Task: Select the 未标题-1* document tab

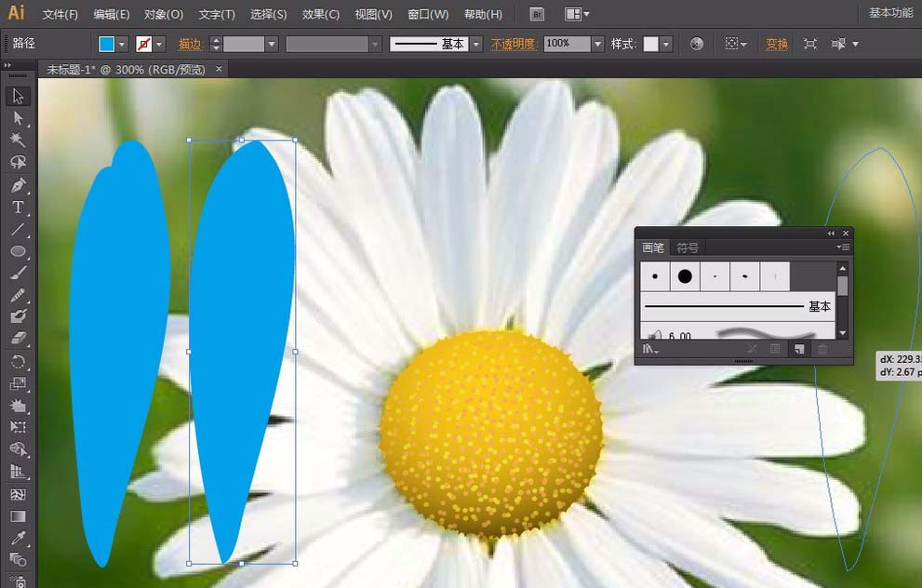Action: 126,70
